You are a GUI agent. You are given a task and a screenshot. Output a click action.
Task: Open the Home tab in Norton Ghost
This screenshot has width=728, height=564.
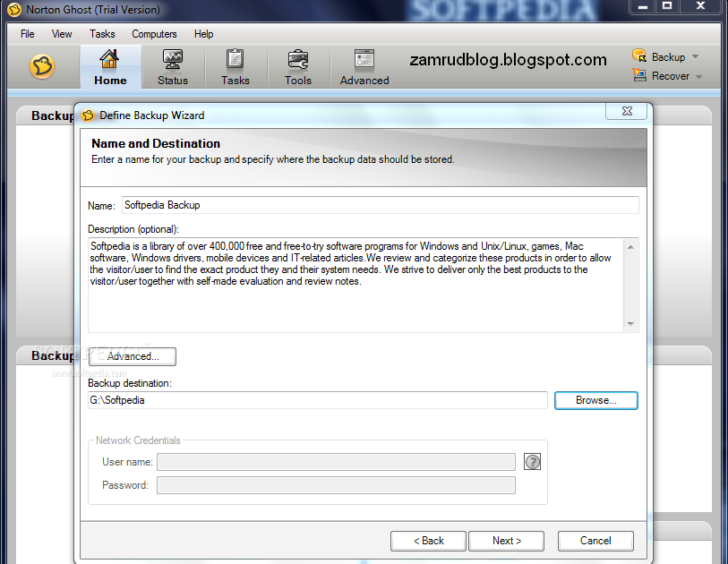pos(110,67)
